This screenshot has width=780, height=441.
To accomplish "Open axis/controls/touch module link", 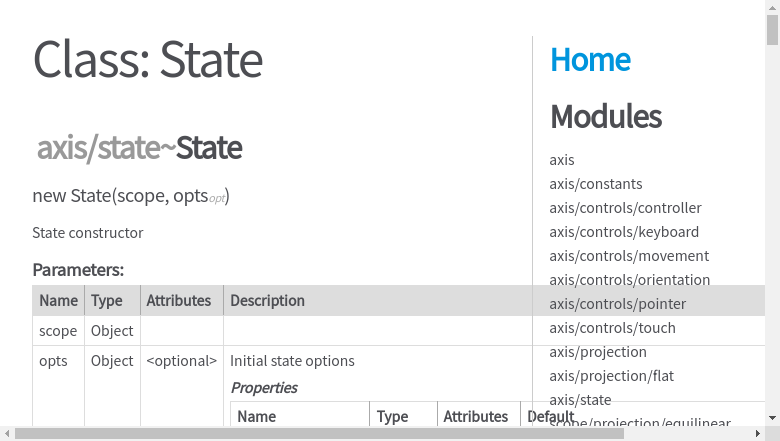I will tap(612, 328).
